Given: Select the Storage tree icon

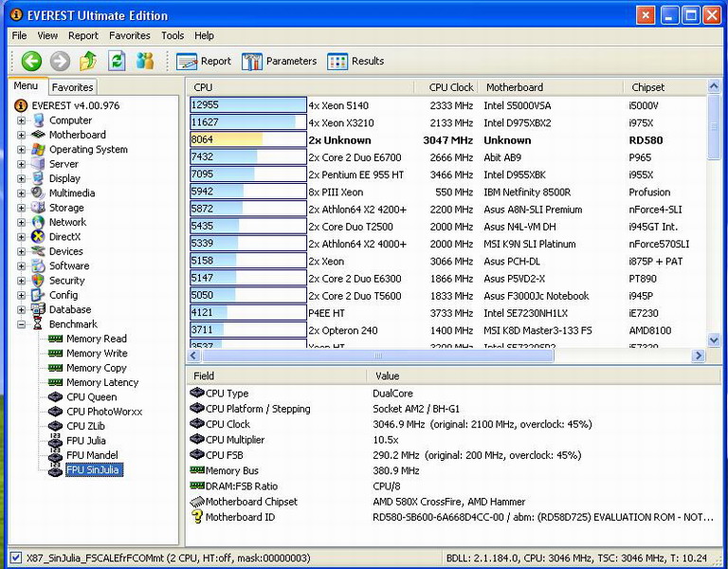Looking at the screenshot, I should point(39,208).
